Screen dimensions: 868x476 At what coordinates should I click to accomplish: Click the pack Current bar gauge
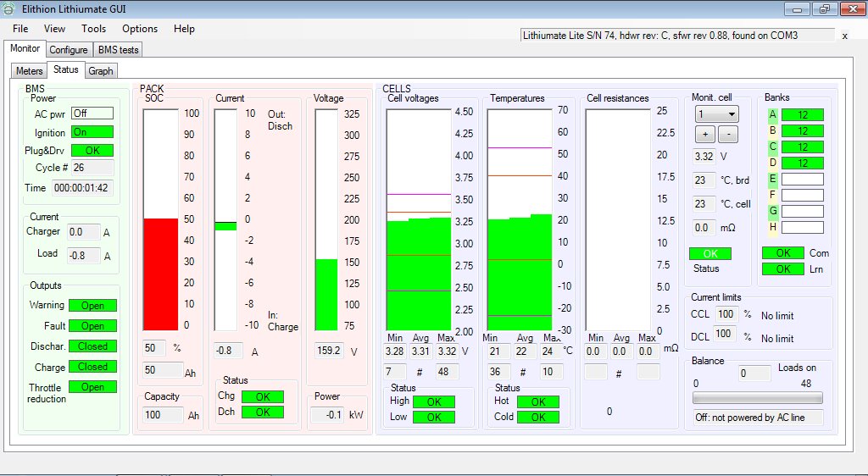point(225,219)
